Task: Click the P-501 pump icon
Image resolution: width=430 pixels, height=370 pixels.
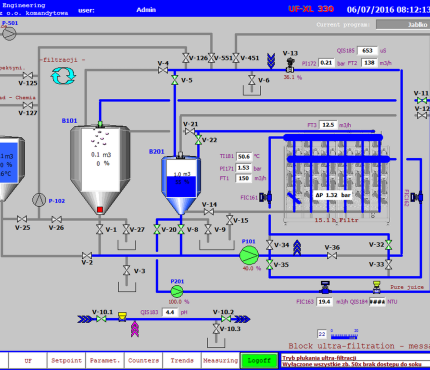Action: pos(9,33)
